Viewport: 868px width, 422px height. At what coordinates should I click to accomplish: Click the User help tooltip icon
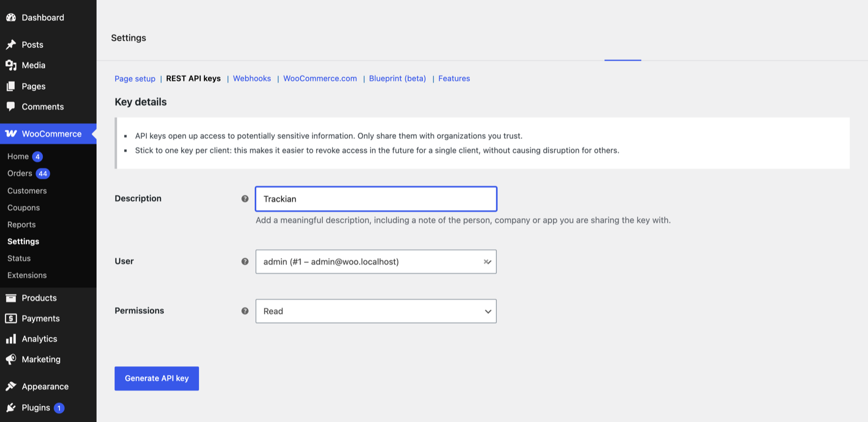click(x=245, y=261)
